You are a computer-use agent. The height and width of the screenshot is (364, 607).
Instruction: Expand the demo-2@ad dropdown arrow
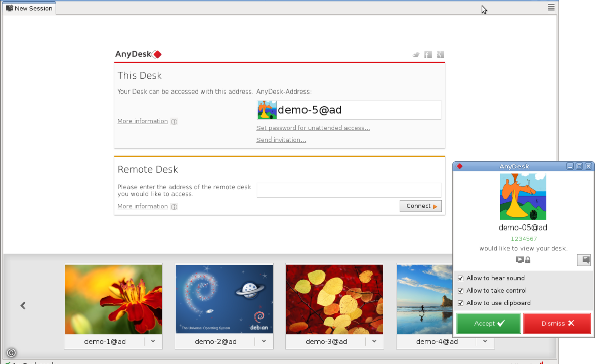[x=264, y=341]
